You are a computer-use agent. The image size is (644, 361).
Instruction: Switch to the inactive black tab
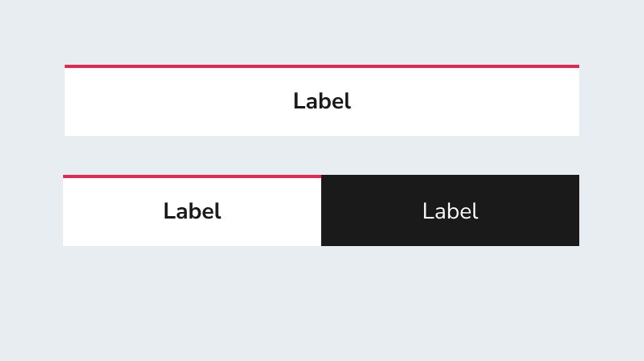point(450,210)
